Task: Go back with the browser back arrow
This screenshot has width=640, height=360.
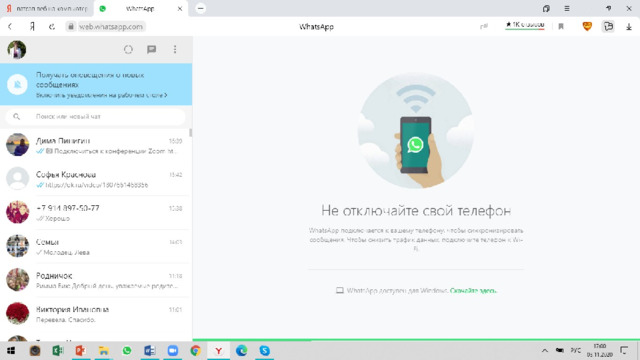Action: click(10, 27)
